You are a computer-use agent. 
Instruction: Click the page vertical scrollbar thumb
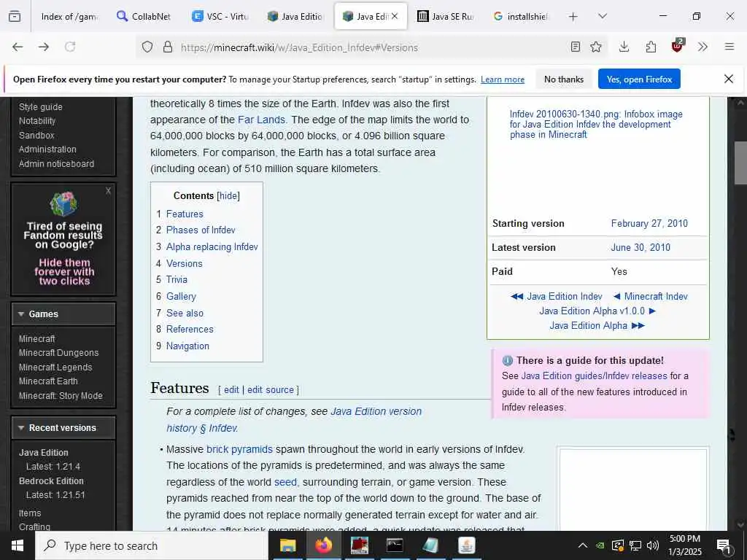740,163
